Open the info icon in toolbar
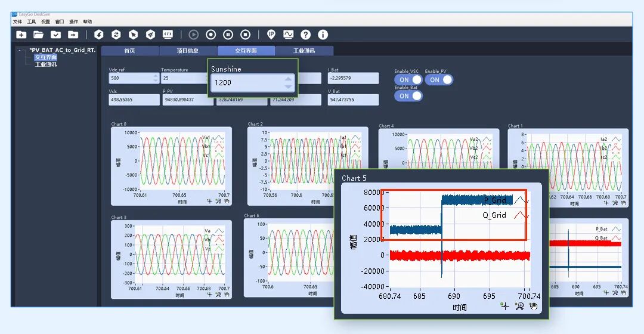 (x=323, y=35)
